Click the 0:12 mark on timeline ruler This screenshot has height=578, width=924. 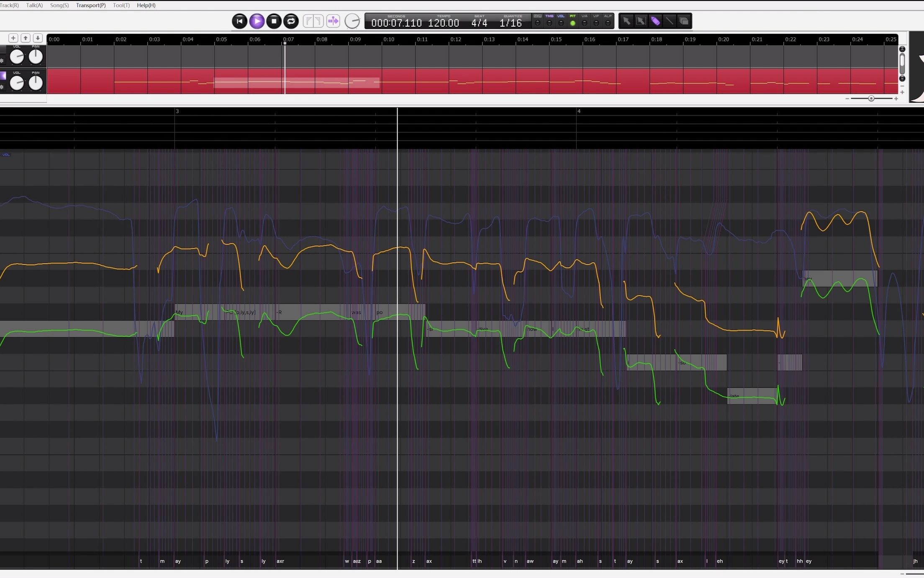(456, 39)
